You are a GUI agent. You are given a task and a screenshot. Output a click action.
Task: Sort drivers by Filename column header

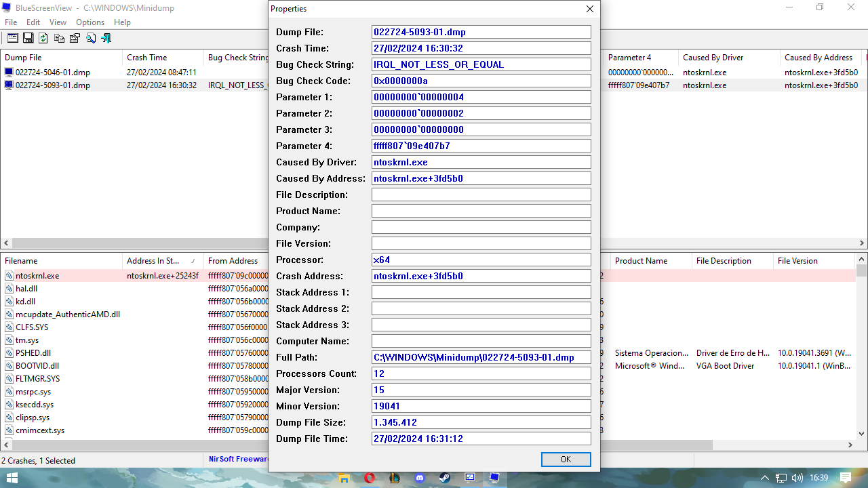coord(61,261)
